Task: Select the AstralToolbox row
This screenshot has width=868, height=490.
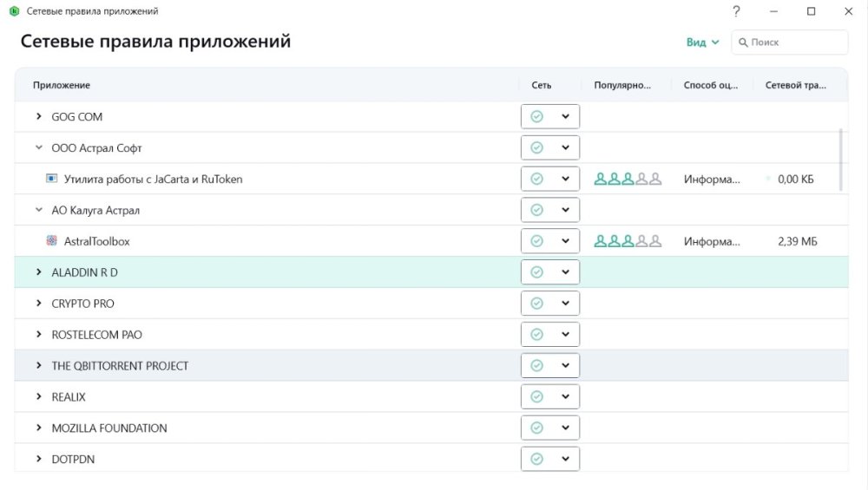Action: (x=431, y=241)
